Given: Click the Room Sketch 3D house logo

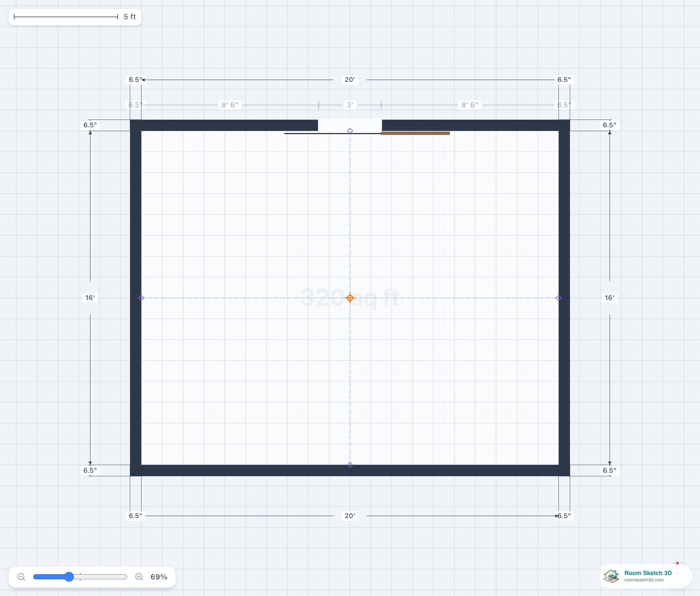Looking at the screenshot, I should (x=611, y=576).
